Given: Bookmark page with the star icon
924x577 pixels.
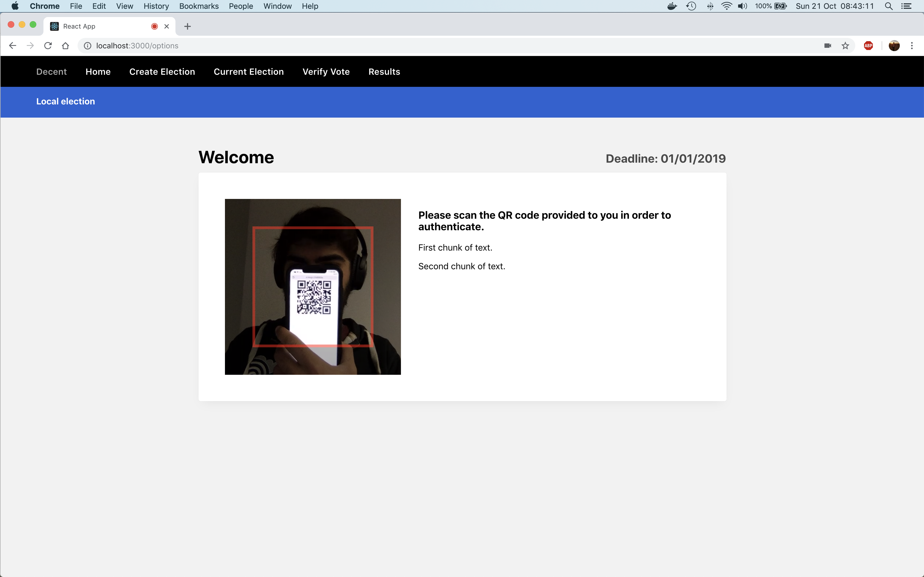Looking at the screenshot, I should click(x=845, y=46).
